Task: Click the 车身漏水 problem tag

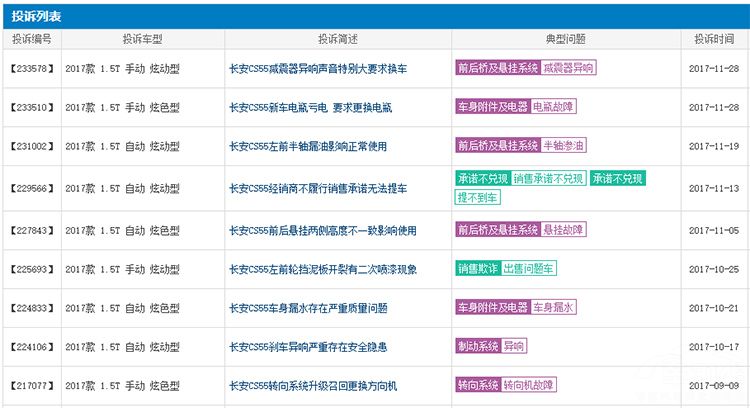Action: click(x=553, y=307)
